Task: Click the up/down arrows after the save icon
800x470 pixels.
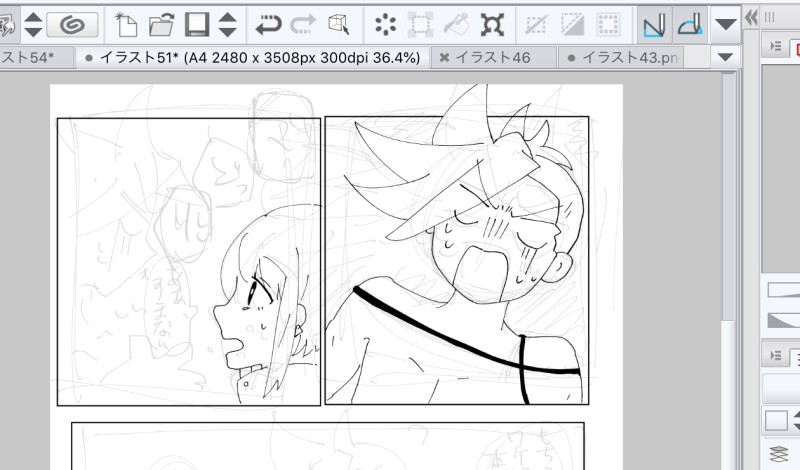Action: pos(228,24)
